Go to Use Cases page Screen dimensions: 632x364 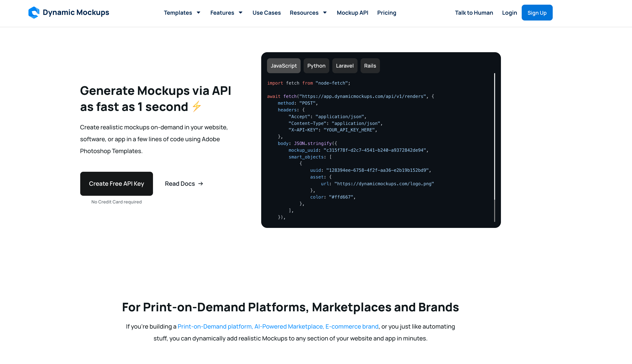click(267, 13)
